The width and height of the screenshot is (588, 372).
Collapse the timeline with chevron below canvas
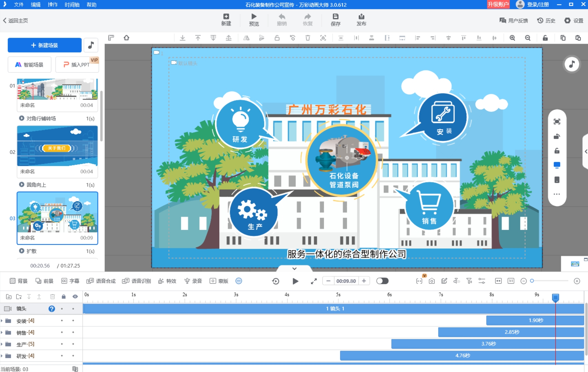[x=294, y=268]
